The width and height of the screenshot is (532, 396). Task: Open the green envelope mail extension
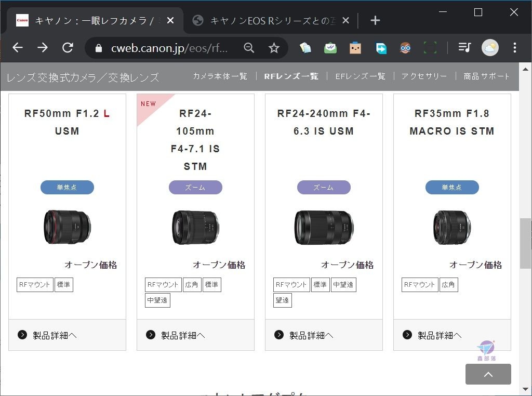(330, 48)
